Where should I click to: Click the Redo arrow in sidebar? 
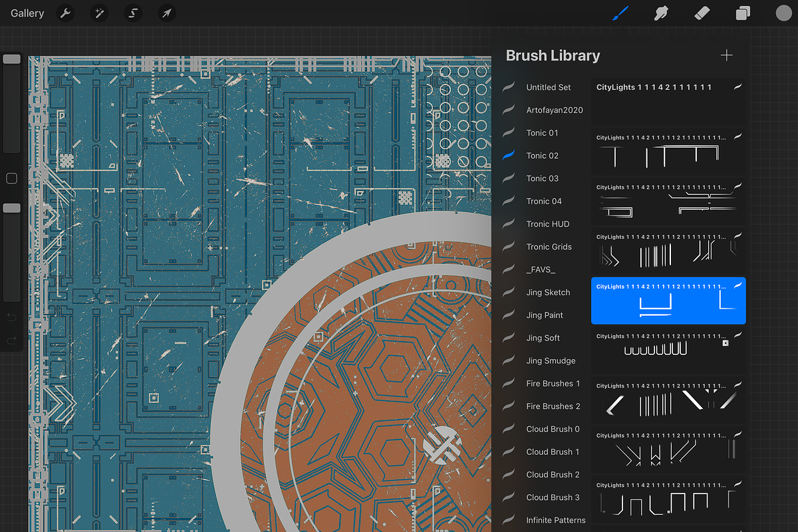pyautogui.click(x=11, y=340)
